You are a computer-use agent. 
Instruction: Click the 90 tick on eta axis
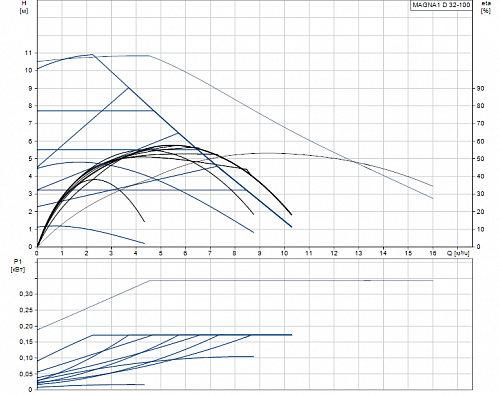click(480, 88)
